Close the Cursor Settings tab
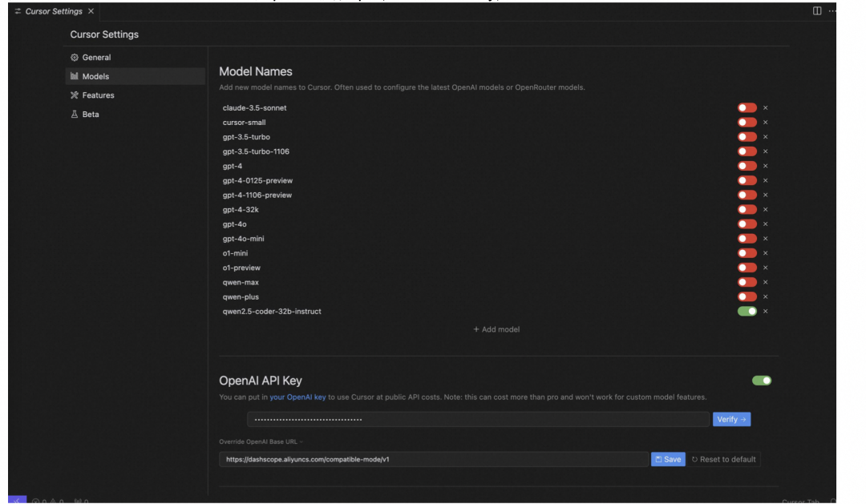This screenshot has height=504, width=866. (91, 11)
